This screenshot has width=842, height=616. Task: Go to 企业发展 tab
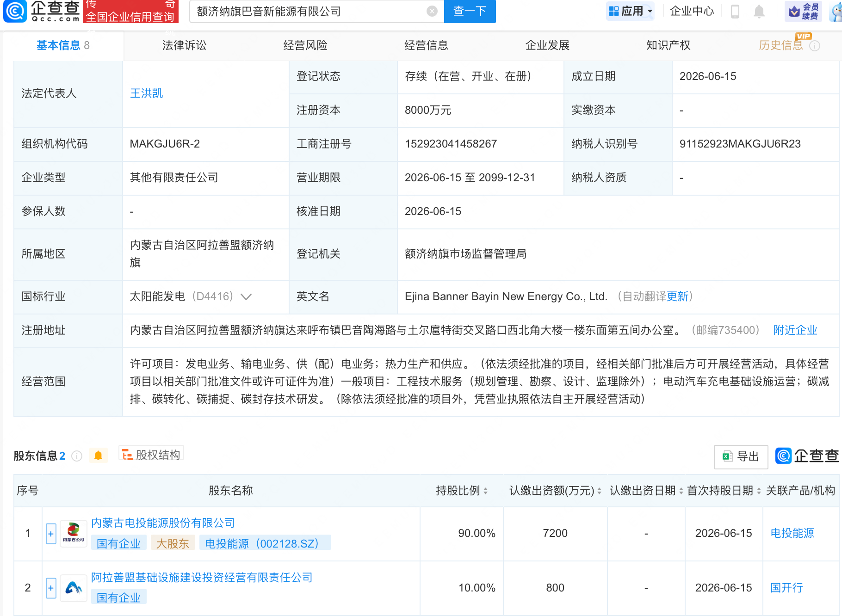click(x=547, y=45)
